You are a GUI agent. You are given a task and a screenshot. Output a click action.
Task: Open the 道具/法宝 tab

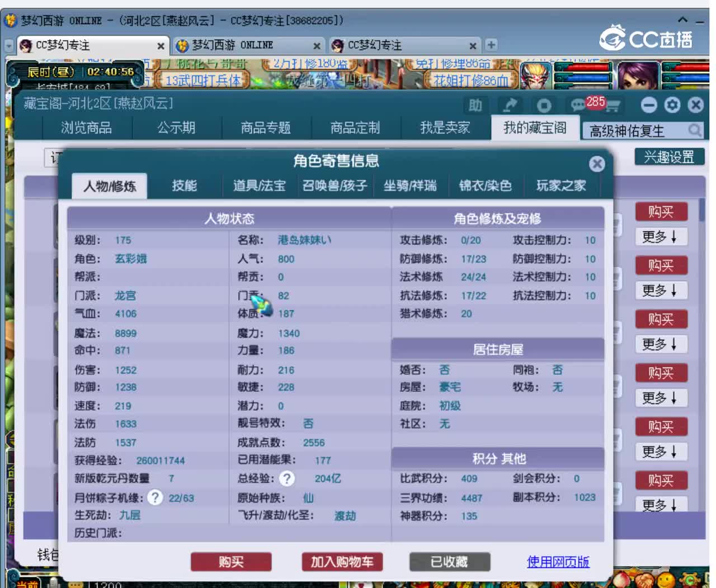pos(259,186)
